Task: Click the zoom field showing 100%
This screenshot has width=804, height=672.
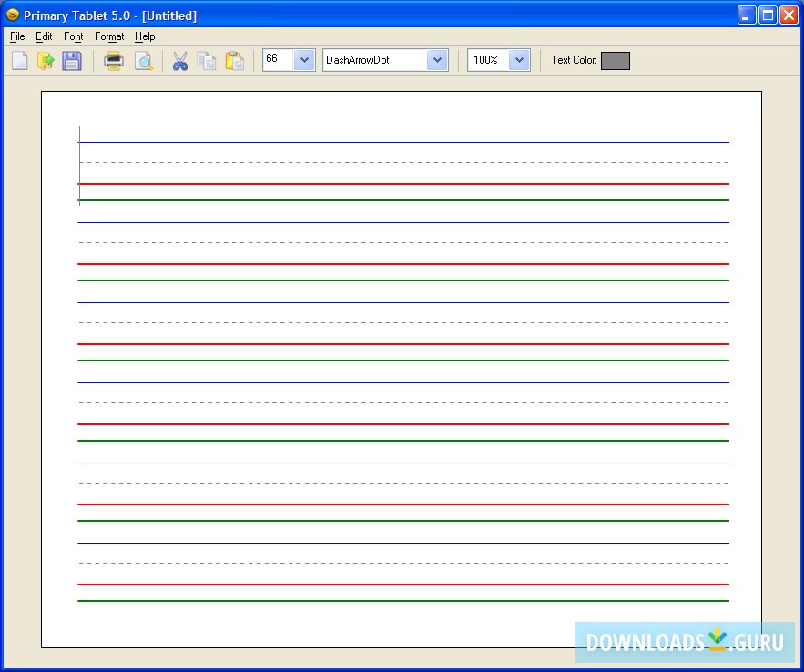Action: 489,60
